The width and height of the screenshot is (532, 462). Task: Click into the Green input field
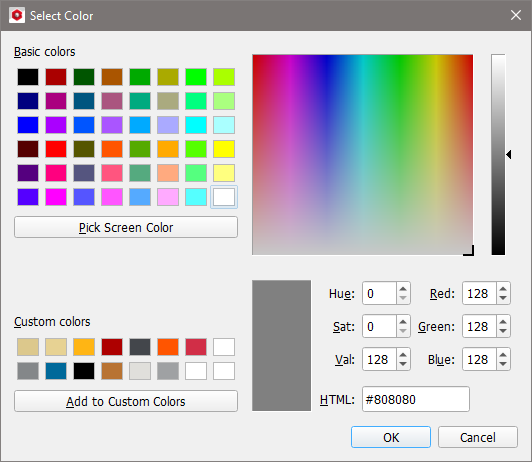click(x=479, y=326)
